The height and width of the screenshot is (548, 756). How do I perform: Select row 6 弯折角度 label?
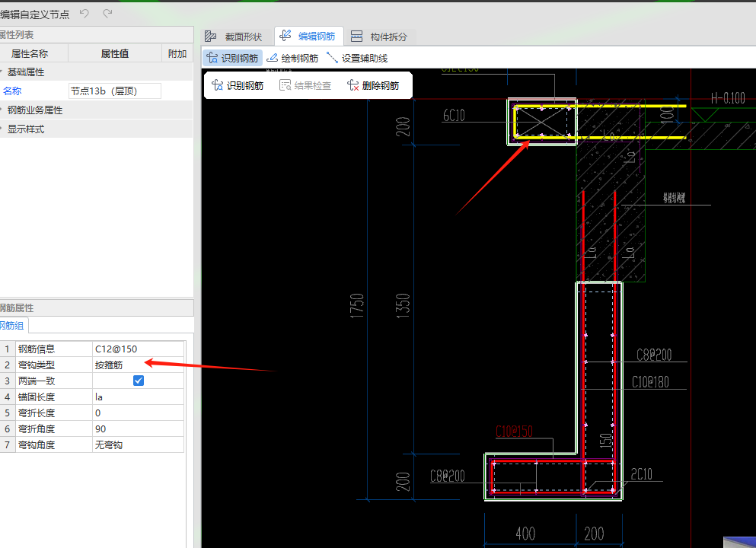[x=37, y=429]
